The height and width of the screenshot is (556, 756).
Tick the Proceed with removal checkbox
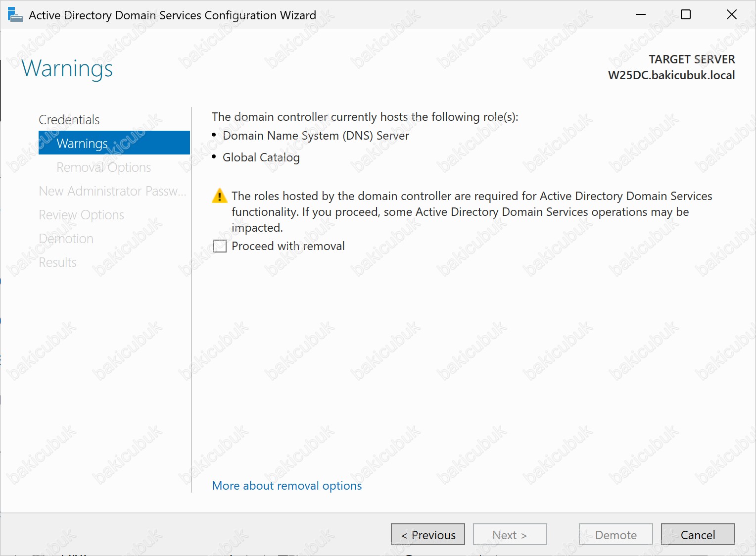220,246
